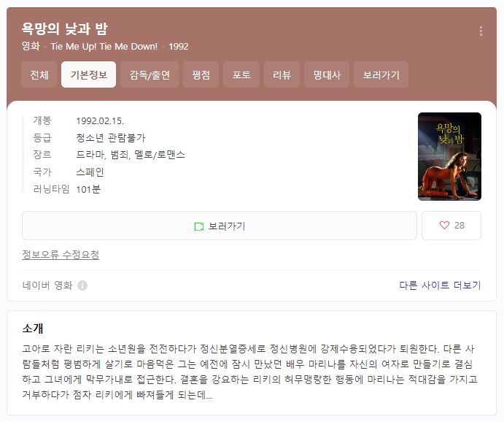504x422 pixels.
Task: Select the 기본정보 tab
Action: click(x=88, y=74)
